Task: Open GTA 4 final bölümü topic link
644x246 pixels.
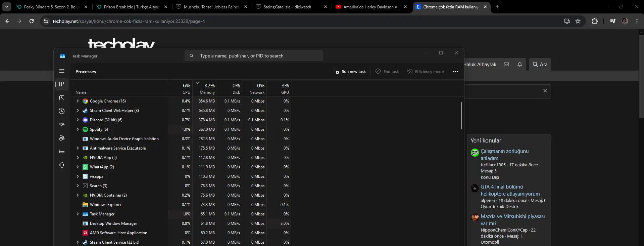Action: pyautogui.click(x=510, y=190)
